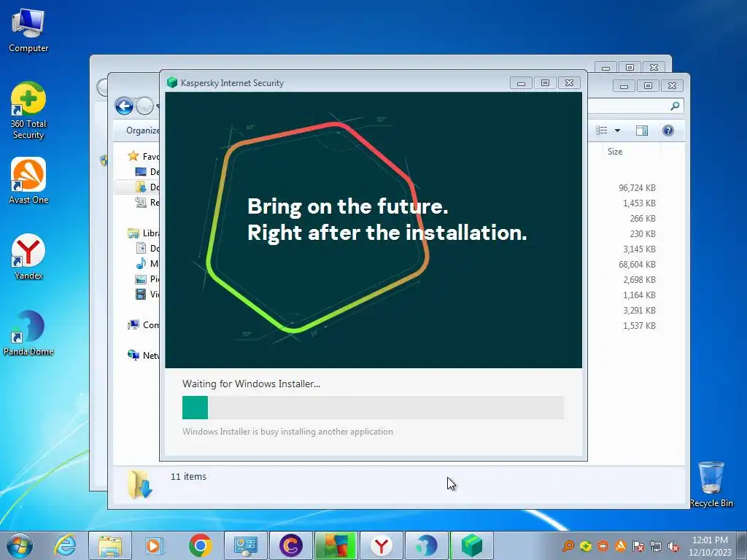
Task: Switch to Windows Explorer in the taskbar
Action: 110,545
